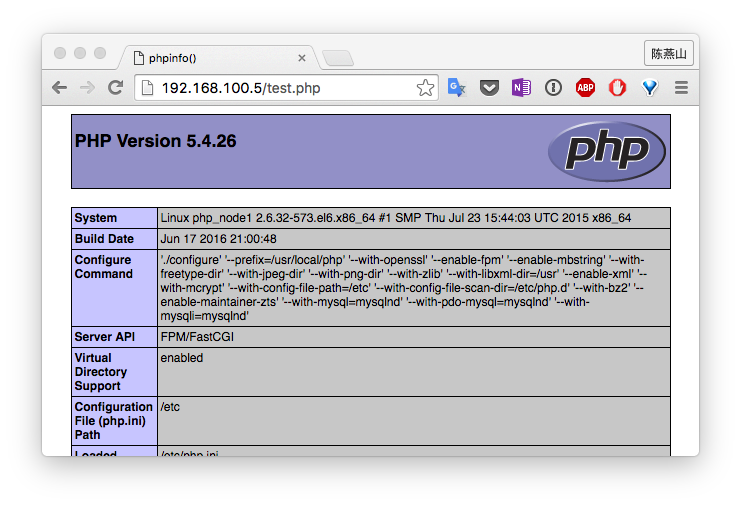741x506 pixels.
Task: Open the Chrome hamburger menu
Action: tap(681, 87)
